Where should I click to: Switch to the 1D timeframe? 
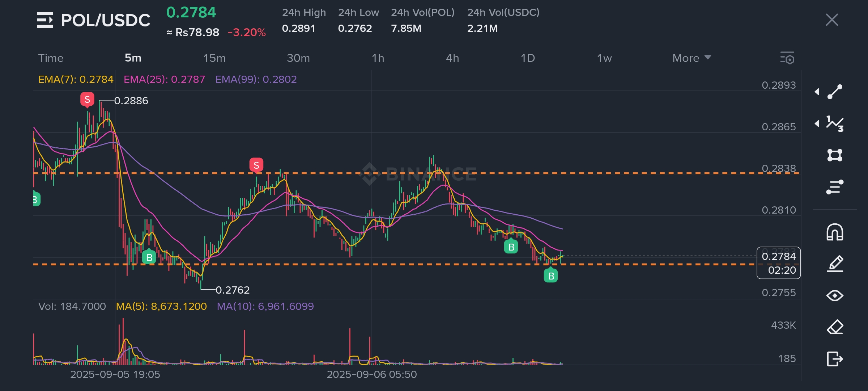point(527,58)
